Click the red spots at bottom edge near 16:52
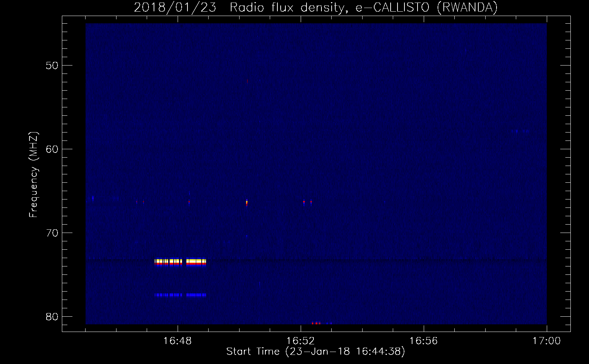The width and height of the screenshot is (589, 364). point(316,323)
